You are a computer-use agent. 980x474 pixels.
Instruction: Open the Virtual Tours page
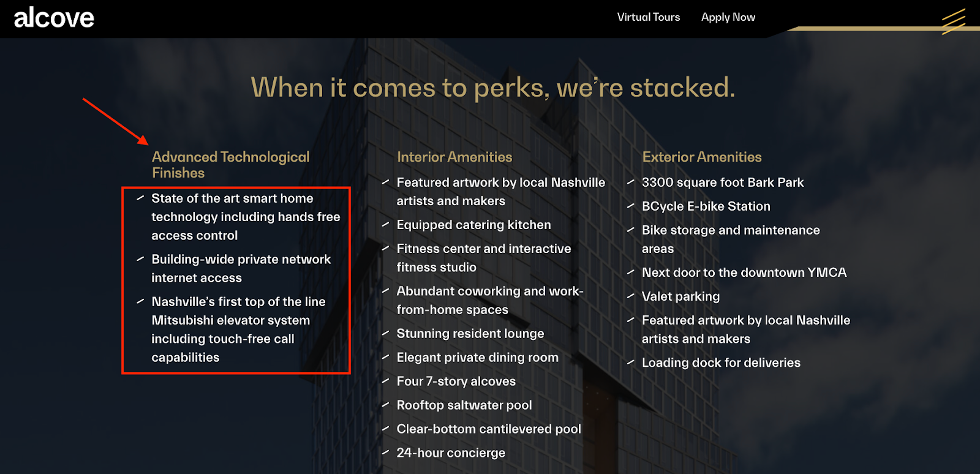pyautogui.click(x=648, y=17)
